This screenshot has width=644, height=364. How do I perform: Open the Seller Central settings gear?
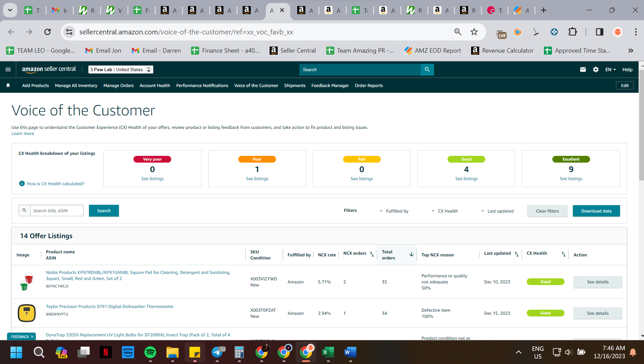[x=596, y=69]
